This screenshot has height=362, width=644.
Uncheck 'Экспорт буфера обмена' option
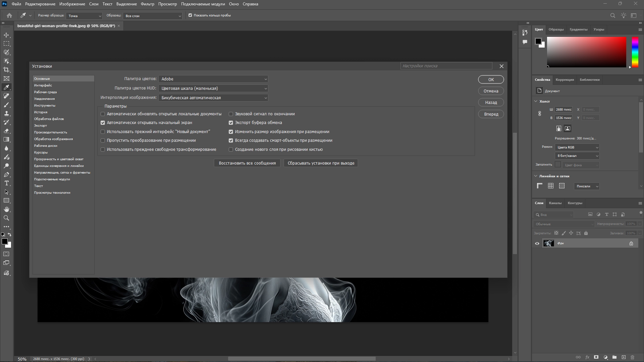pyautogui.click(x=231, y=123)
